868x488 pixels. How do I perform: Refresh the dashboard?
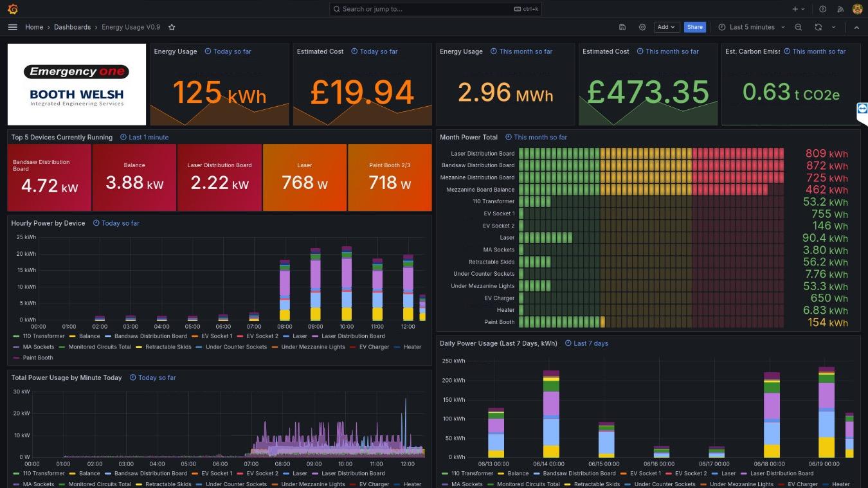818,27
